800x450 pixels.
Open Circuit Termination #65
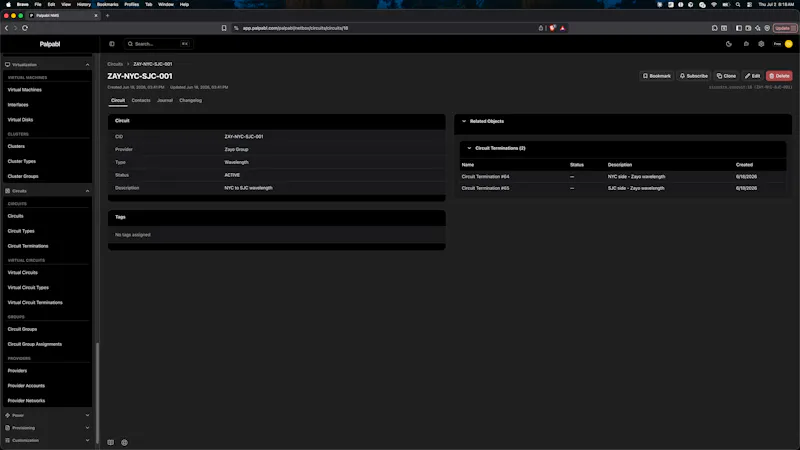(x=485, y=188)
